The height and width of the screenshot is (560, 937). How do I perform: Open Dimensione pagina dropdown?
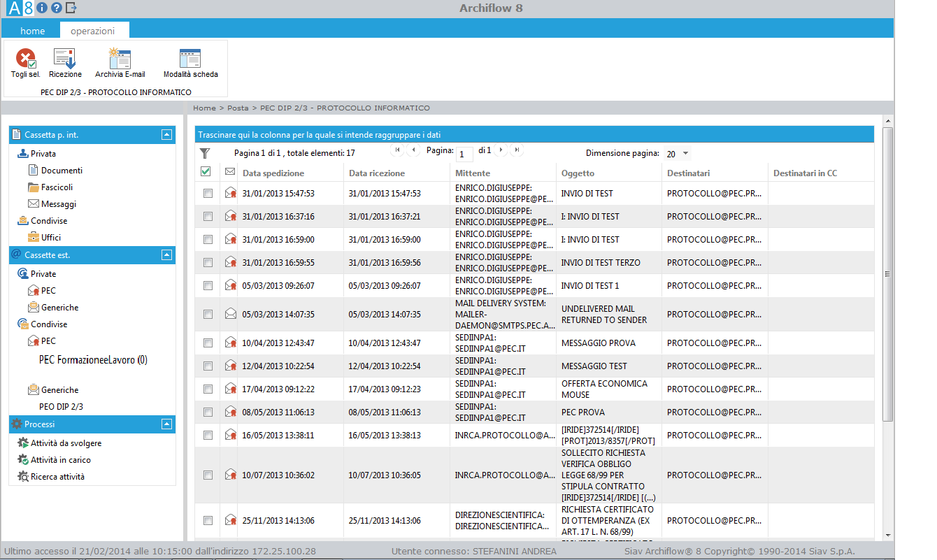(x=677, y=154)
